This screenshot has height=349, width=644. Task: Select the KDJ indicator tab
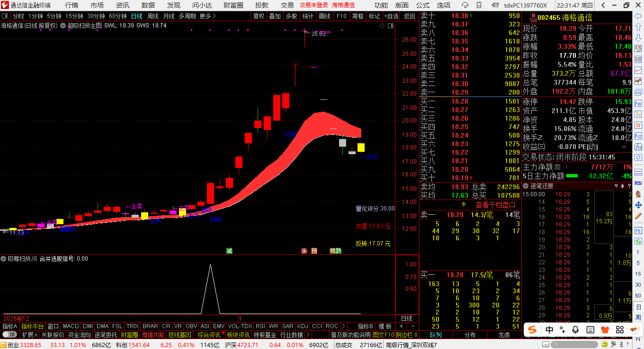pos(303,326)
